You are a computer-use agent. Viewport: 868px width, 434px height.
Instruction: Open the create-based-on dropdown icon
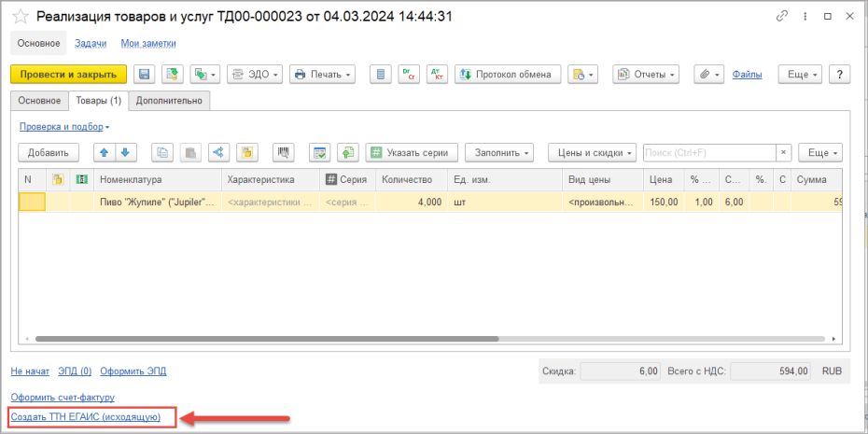tap(205, 74)
